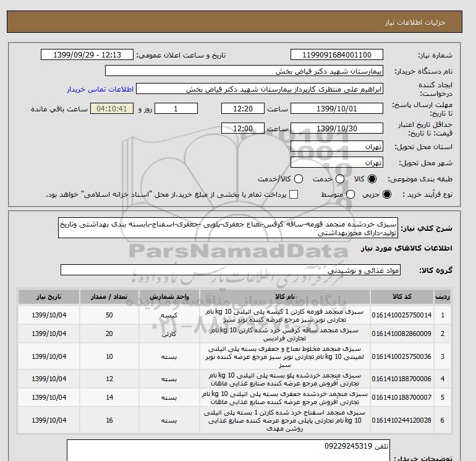Image resolution: width=476 pixels, height=461 pixels.
Task: Click the need number field 1199091684001100
Action: point(337,54)
